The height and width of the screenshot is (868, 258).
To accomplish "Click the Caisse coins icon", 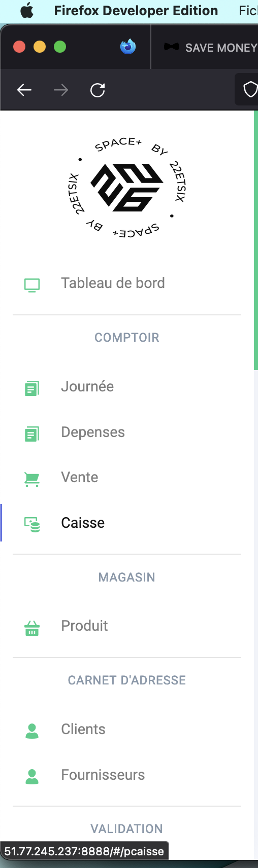I will (32, 524).
